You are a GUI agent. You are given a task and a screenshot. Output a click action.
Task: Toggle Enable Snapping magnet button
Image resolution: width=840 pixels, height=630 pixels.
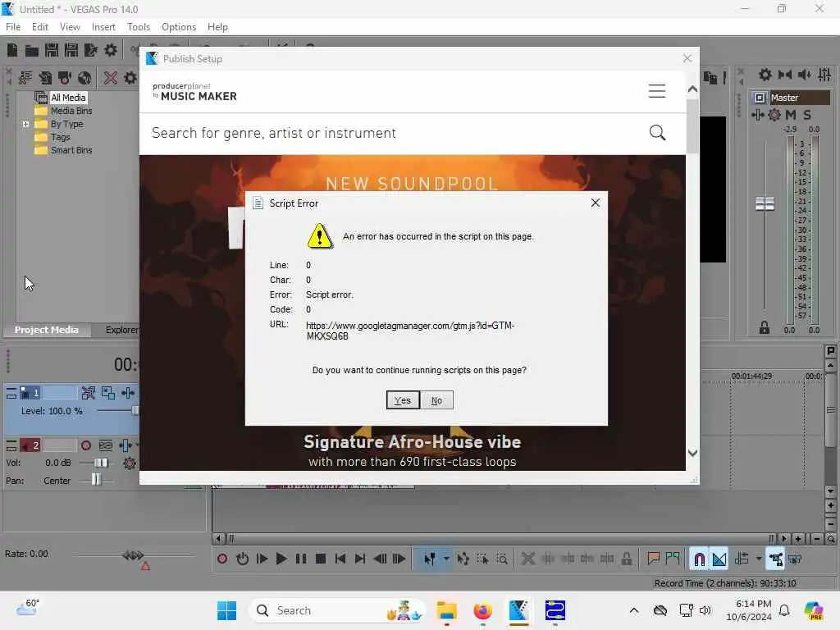click(x=699, y=559)
